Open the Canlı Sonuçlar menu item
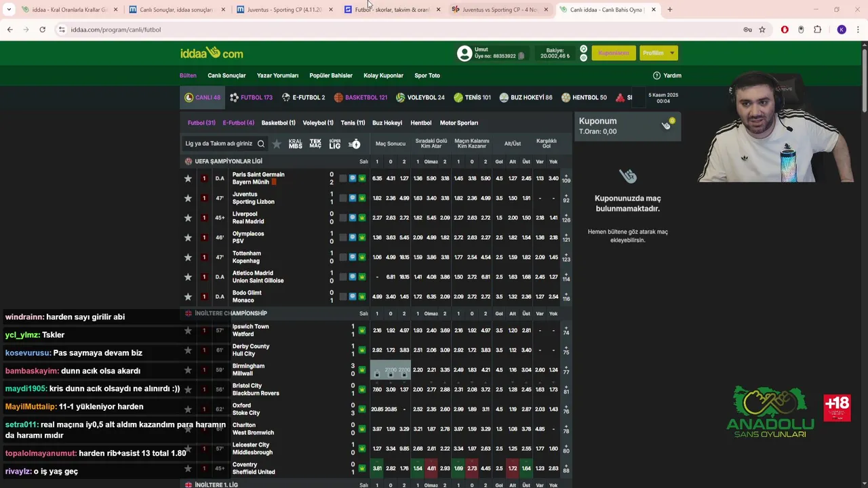Image resolution: width=868 pixels, height=488 pixels. [226, 75]
